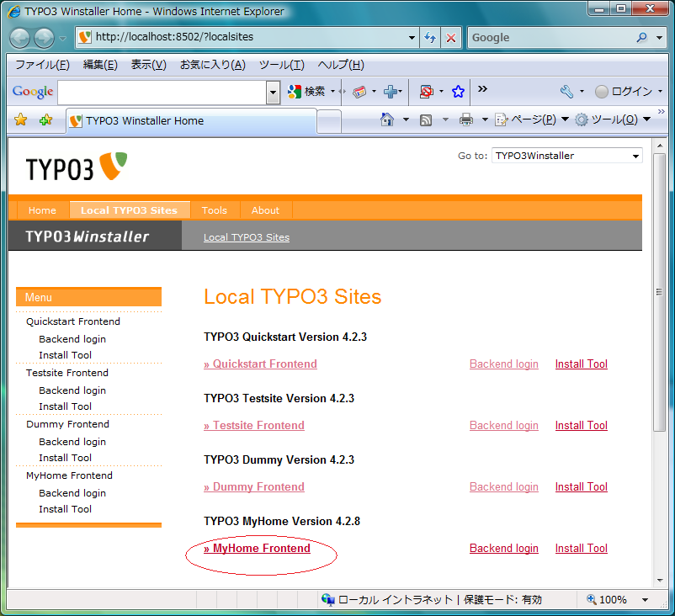Open the Google toolbar search box dropdown
675x616 pixels.
[x=273, y=92]
